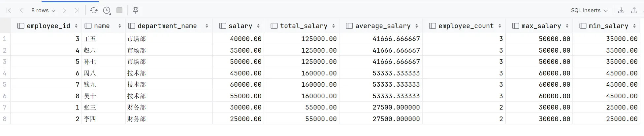The width and height of the screenshot is (644, 136).
Task: Click the stop execution square button
Action: tap(119, 11)
